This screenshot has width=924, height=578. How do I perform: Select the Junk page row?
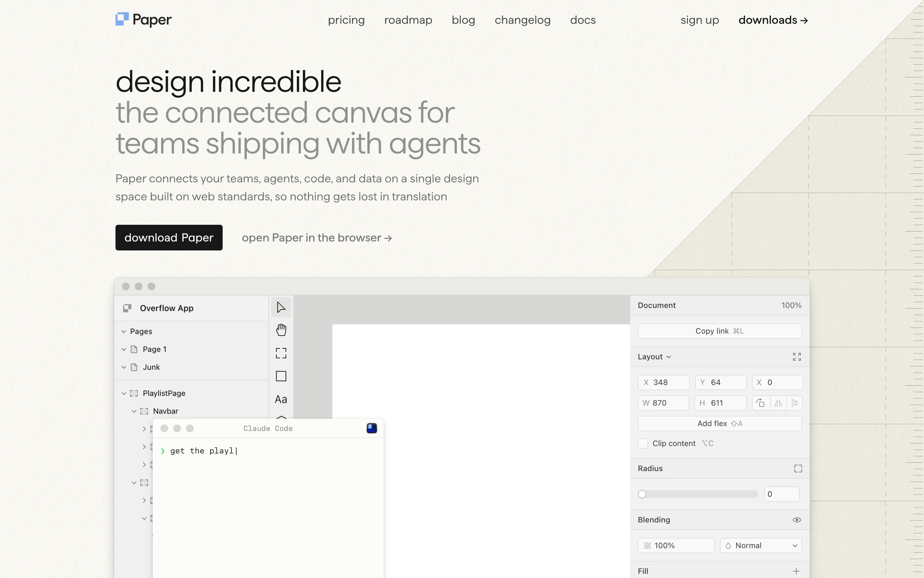pyautogui.click(x=192, y=367)
